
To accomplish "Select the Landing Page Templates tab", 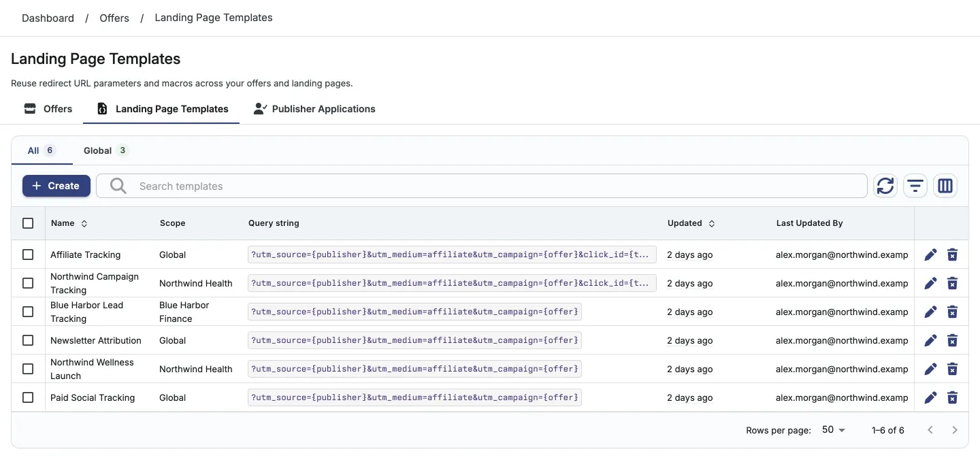I will pos(161,109).
